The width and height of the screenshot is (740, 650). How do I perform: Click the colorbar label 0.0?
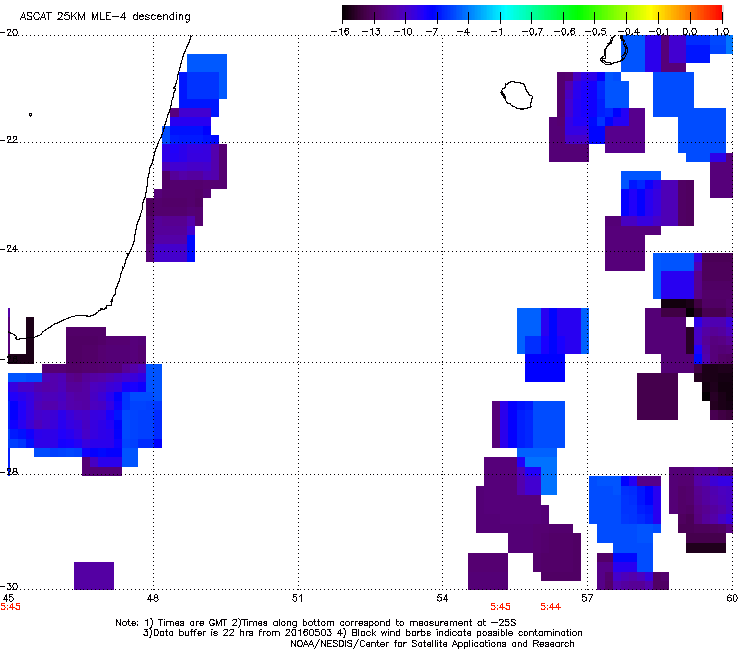(690, 32)
